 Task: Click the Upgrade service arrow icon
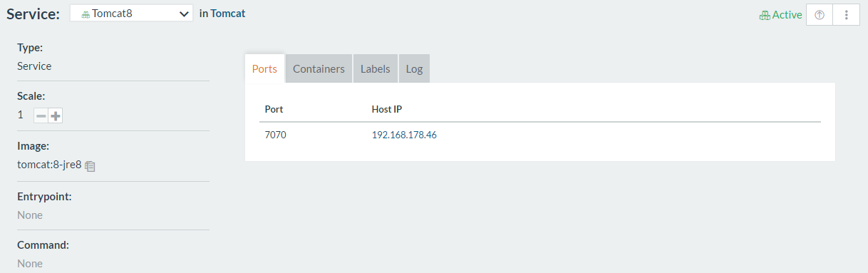(819, 14)
